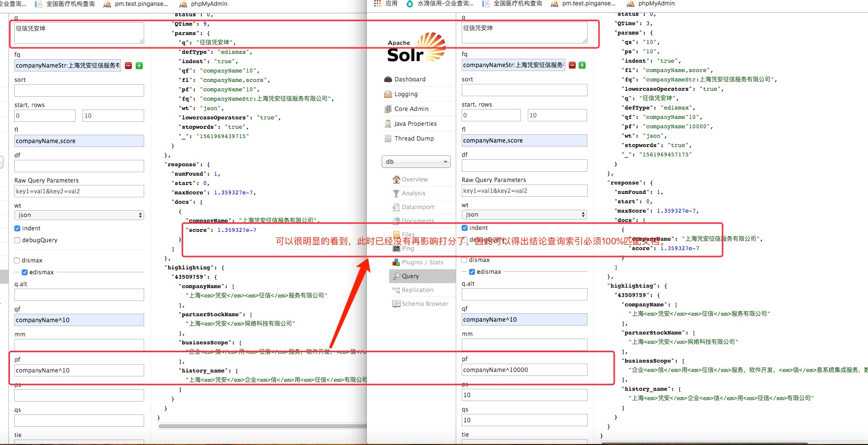
Task: Click the qf field in the left window
Action: point(79,320)
